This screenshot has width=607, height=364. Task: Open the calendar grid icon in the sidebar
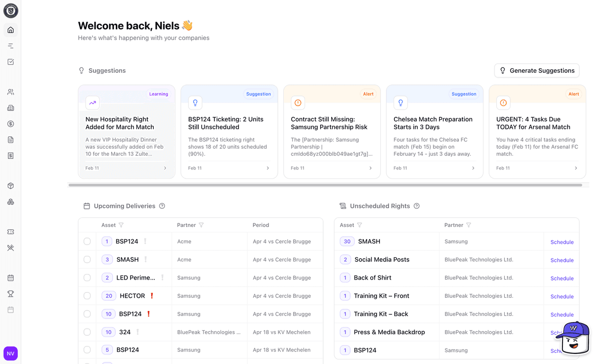(x=11, y=278)
